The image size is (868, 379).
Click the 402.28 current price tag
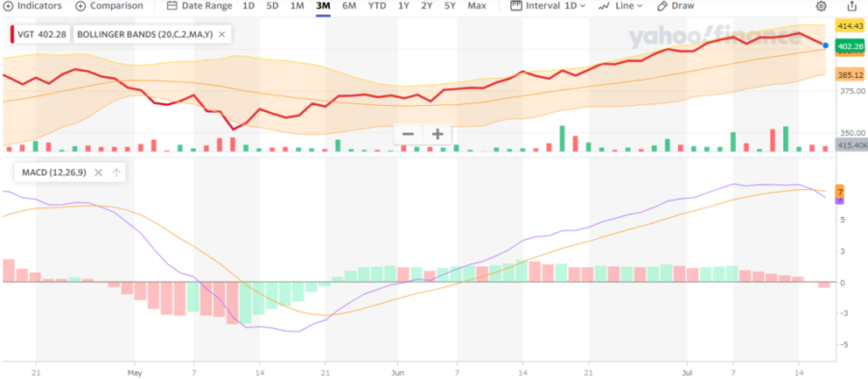pos(851,46)
